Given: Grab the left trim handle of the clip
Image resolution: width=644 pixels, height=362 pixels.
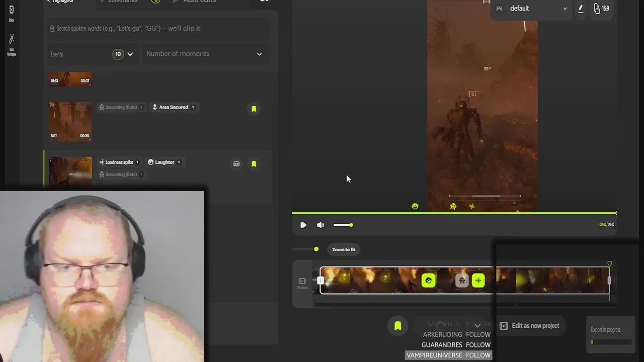Looking at the screenshot, I should [x=321, y=281].
